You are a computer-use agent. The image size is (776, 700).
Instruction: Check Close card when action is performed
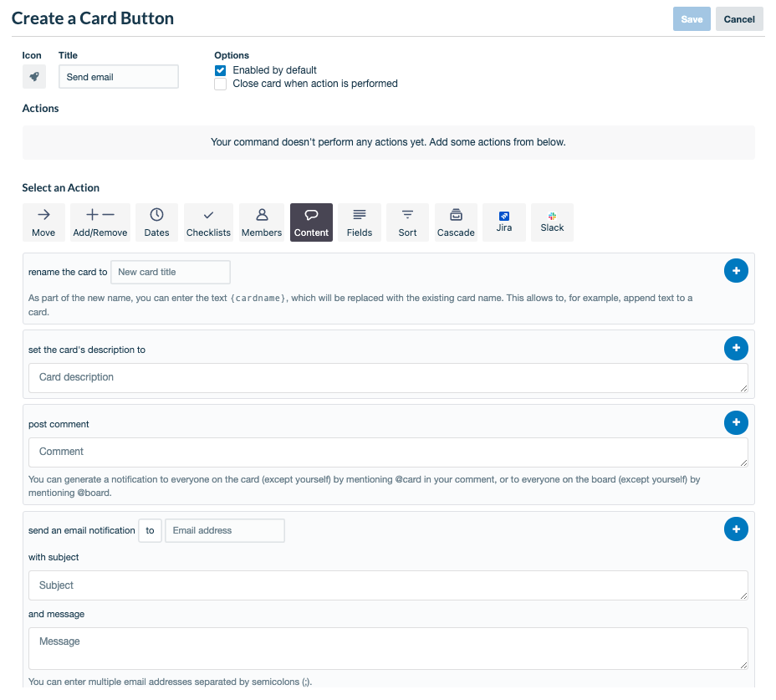tap(220, 84)
